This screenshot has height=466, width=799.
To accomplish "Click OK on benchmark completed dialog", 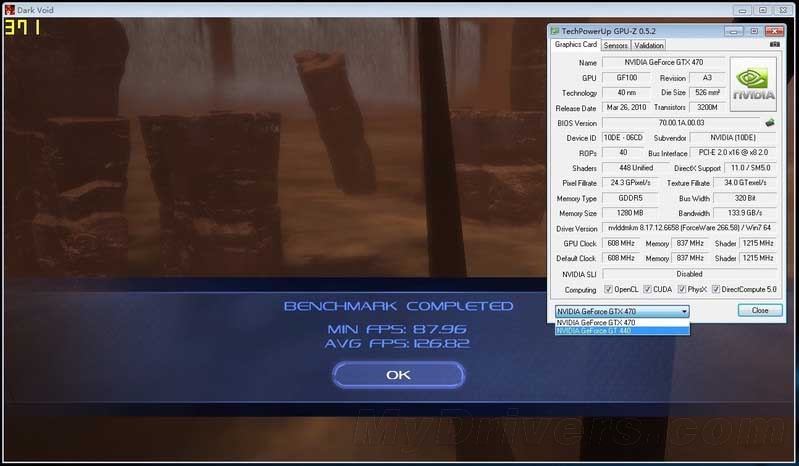I will [x=398, y=375].
